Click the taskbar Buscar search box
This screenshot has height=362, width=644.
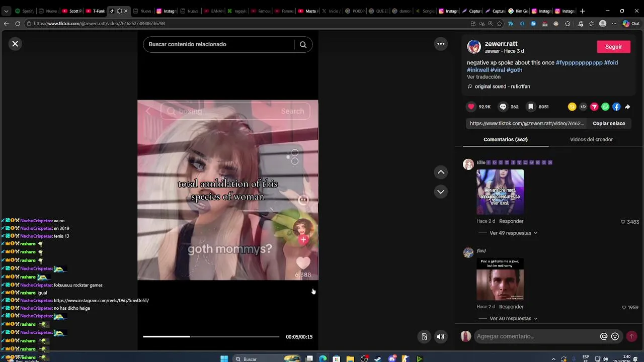(267, 359)
